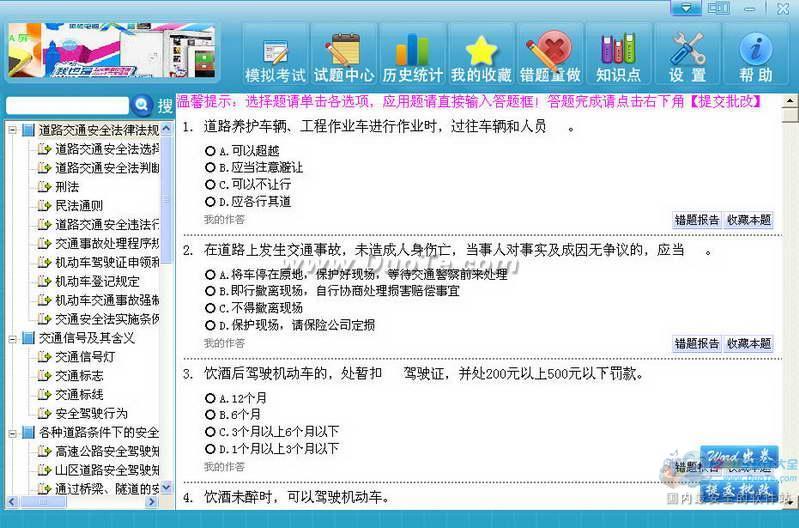
Task: Click the tree panel scroll-down arrow
Action: [166, 488]
